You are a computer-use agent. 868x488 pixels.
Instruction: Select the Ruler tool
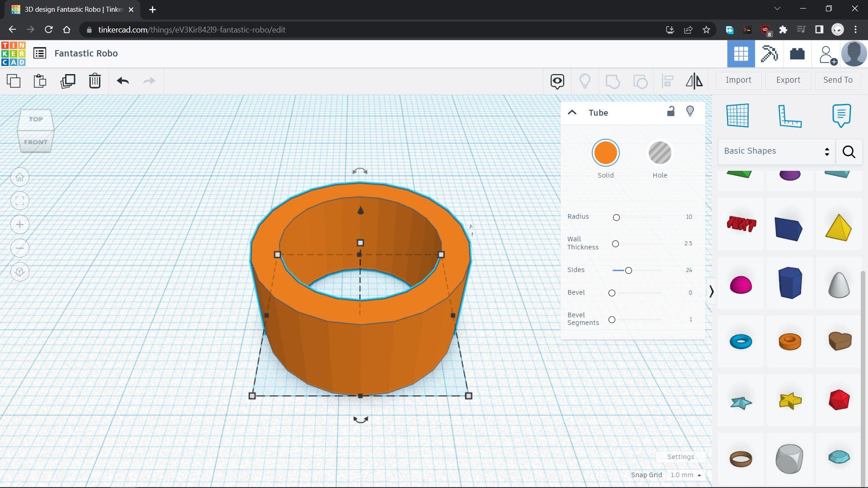pos(789,116)
